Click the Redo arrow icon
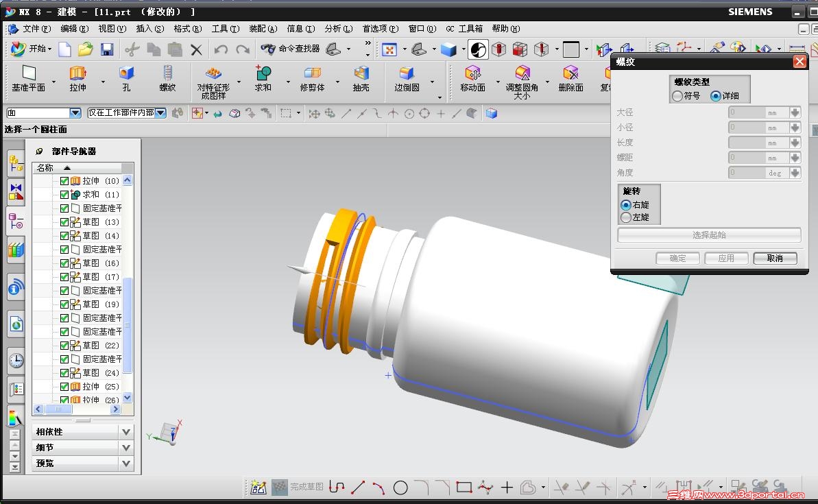 (243, 49)
